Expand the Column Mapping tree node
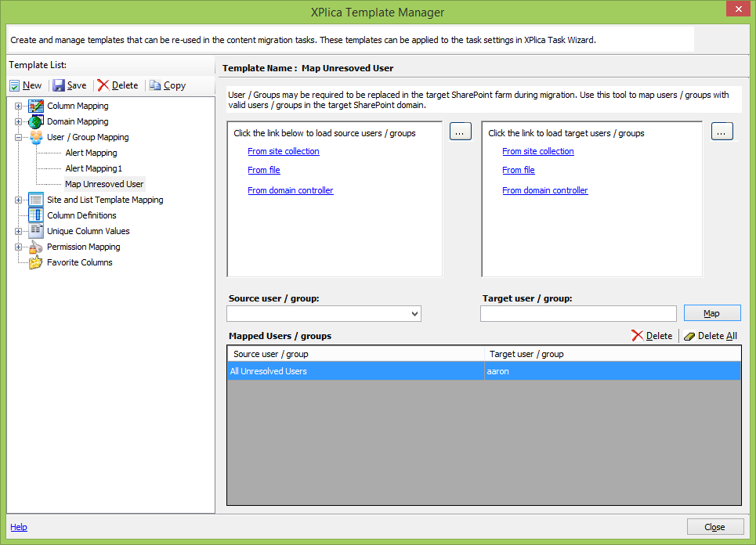This screenshot has height=545, width=756. [x=18, y=106]
